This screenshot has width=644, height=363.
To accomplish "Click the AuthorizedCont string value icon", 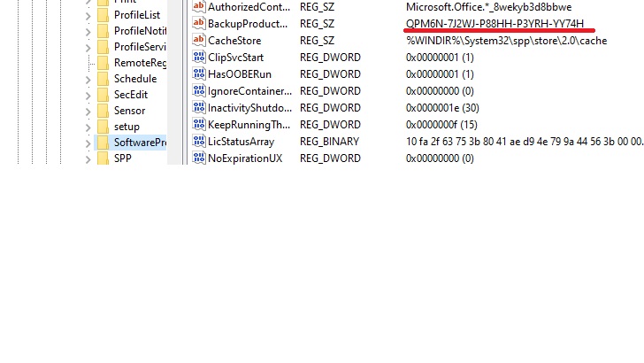I will (198, 6).
